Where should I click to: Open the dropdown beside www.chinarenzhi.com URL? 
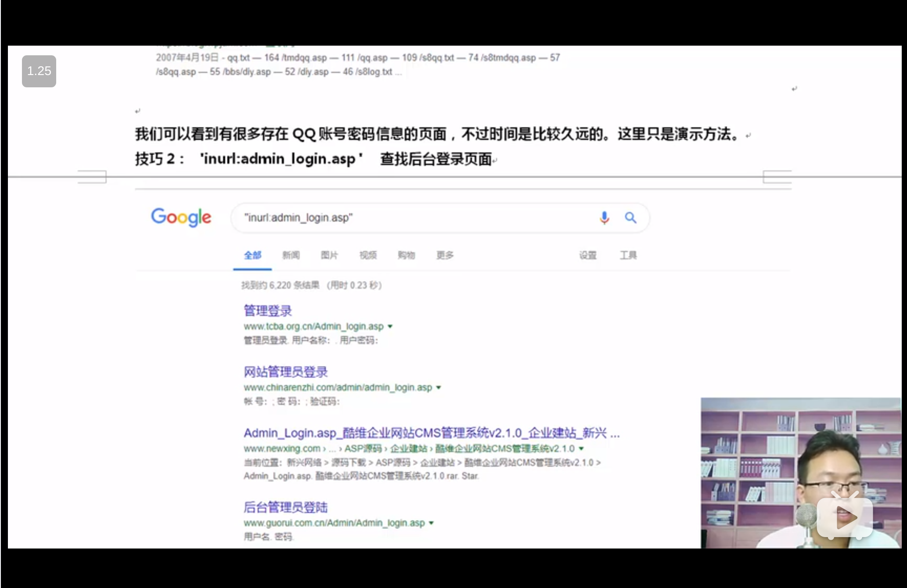click(x=439, y=387)
